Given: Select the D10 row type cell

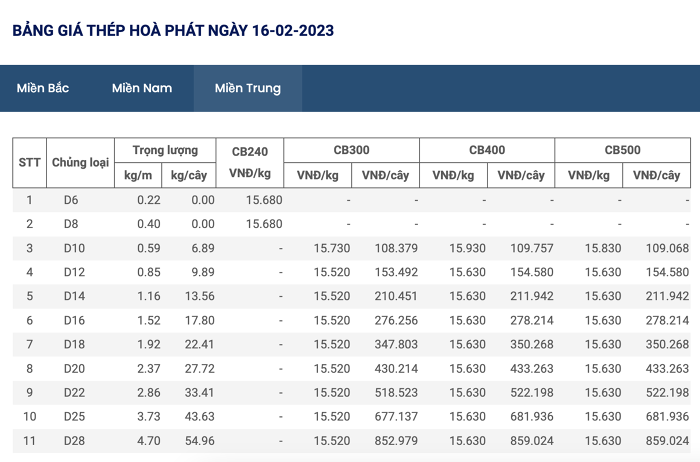Looking at the screenshot, I should (74, 248).
